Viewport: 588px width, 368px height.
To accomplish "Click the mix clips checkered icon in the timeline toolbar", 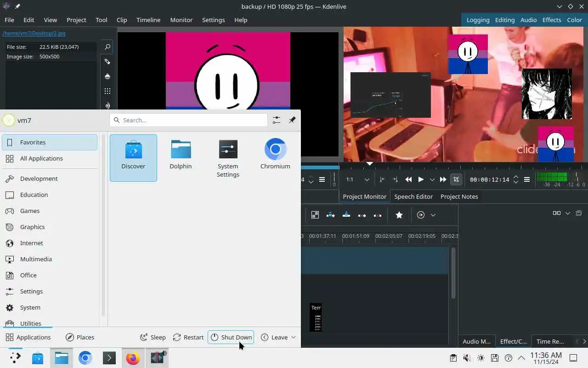I will point(315,215).
